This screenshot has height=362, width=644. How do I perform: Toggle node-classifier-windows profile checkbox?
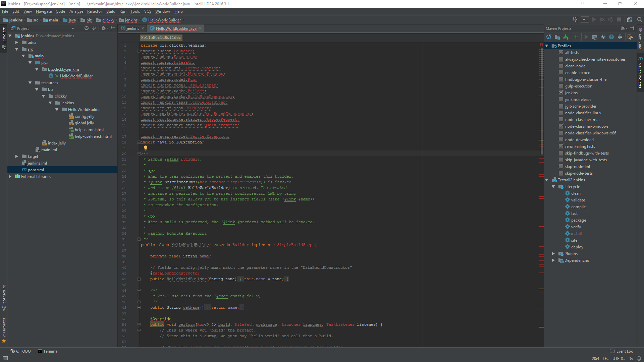(561, 126)
